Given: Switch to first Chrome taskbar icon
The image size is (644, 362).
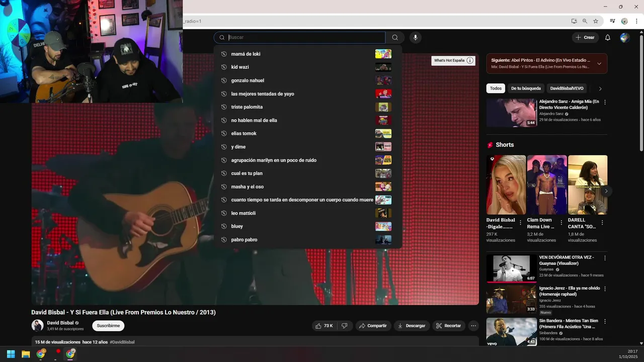Looking at the screenshot, I should point(41,354).
